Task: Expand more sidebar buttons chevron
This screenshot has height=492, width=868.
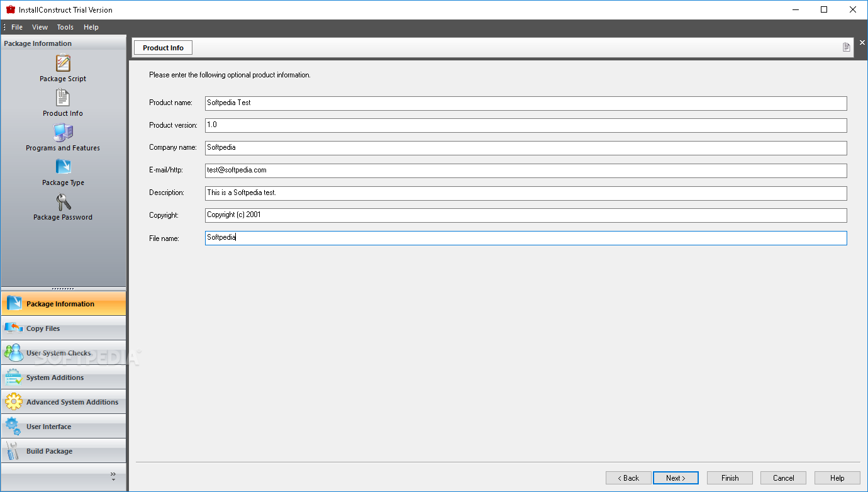Action: 113,475
